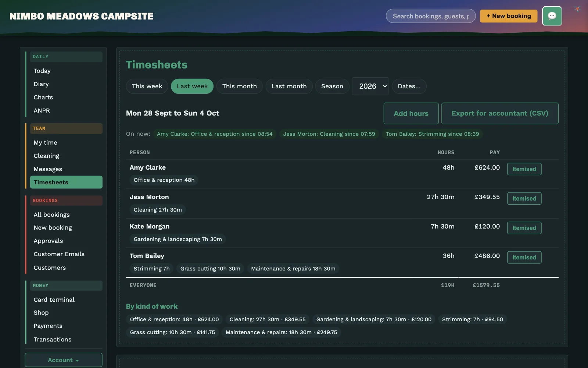Open the Charts page
This screenshot has height=368, width=588.
(66, 97)
